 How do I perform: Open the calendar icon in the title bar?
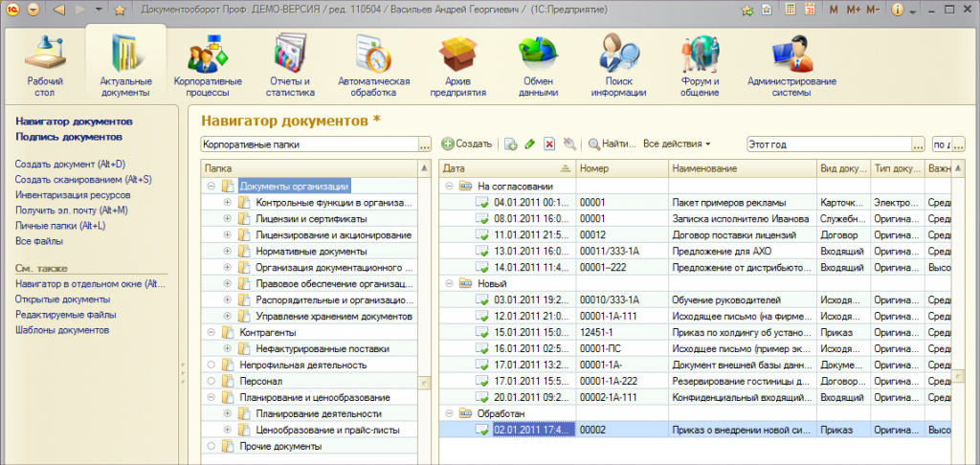(x=810, y=10)
